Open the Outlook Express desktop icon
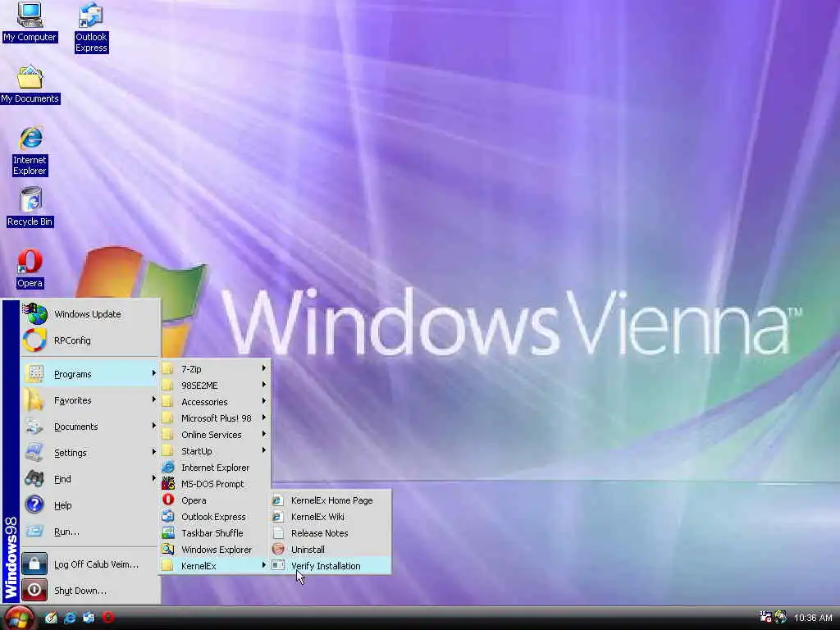Image resolution: width=840 pixels, height=630 pixels. [x=91, y=27]
